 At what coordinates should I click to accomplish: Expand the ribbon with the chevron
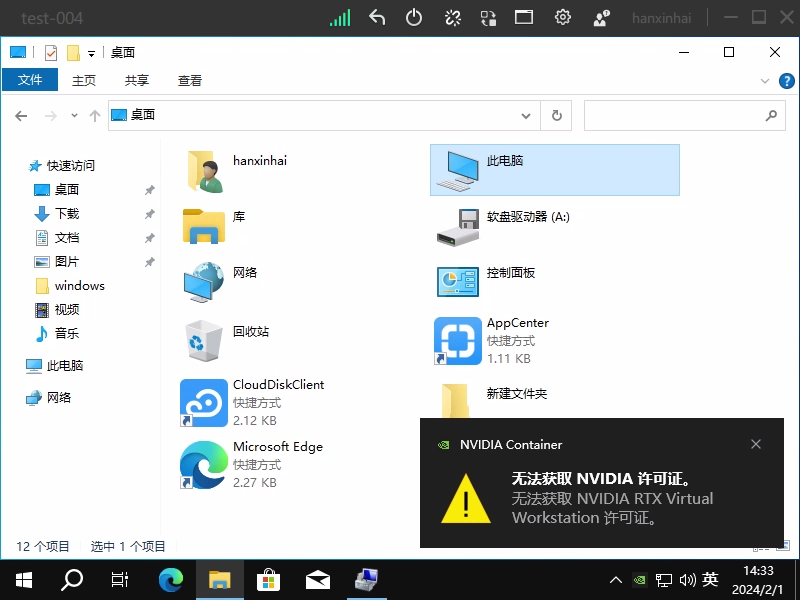(764, 81)
